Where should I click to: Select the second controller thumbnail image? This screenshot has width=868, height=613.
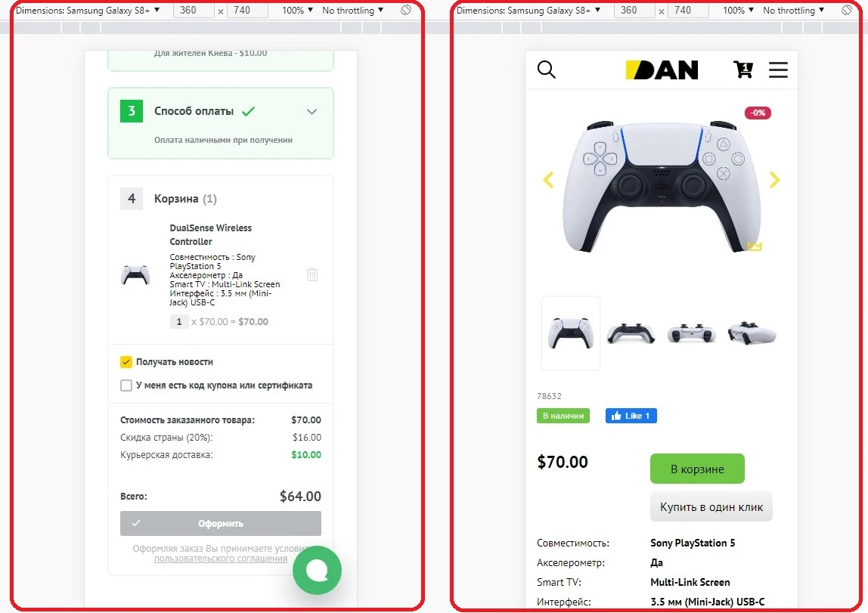(x=631, y=333)
